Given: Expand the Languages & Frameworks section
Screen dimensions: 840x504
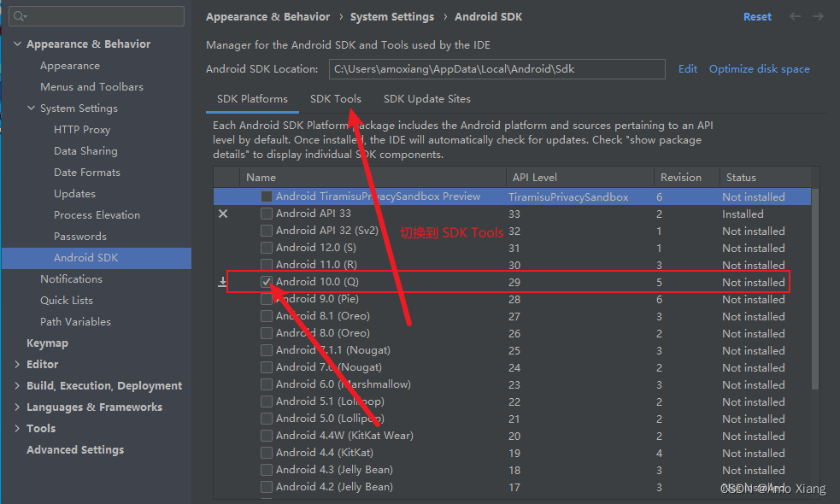Looking at the screenshot, I should (x=18, y=407).
